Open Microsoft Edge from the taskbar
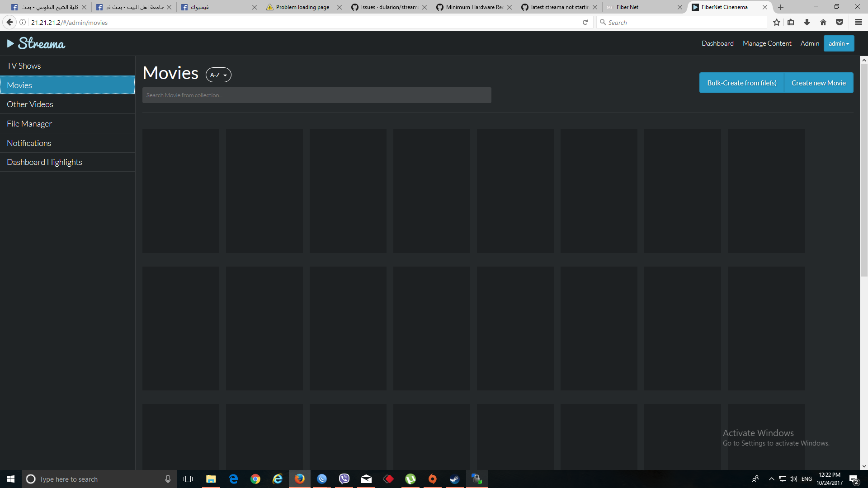 tap(233, 479)
